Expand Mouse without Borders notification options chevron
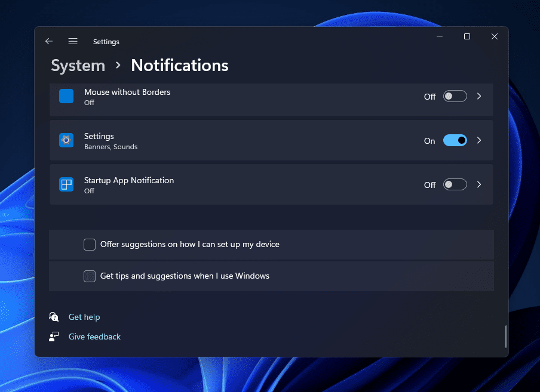The image size is (540, 392). 479,96
